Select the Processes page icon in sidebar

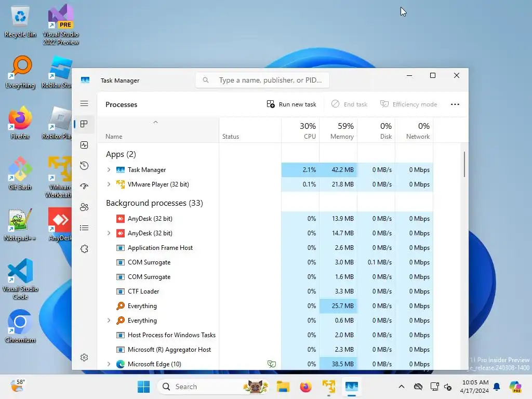point(84,124)
